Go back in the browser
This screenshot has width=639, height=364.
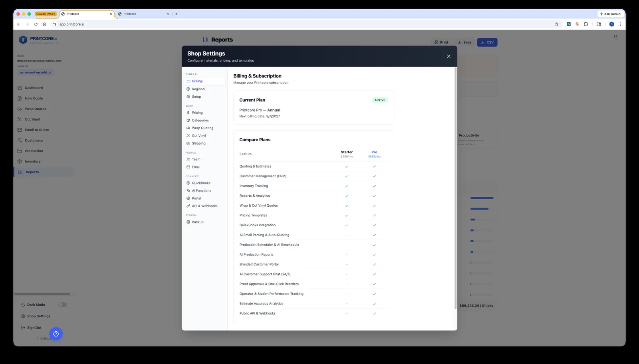19,24
